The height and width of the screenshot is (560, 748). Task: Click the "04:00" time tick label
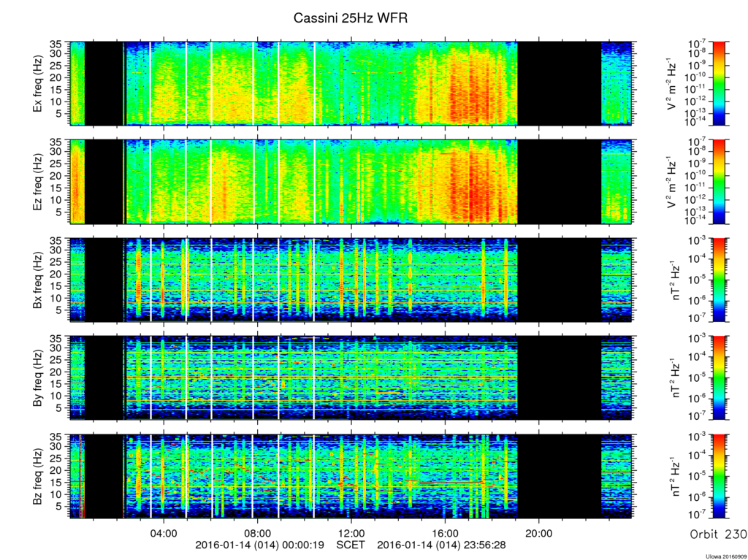(x=164, y=533)
